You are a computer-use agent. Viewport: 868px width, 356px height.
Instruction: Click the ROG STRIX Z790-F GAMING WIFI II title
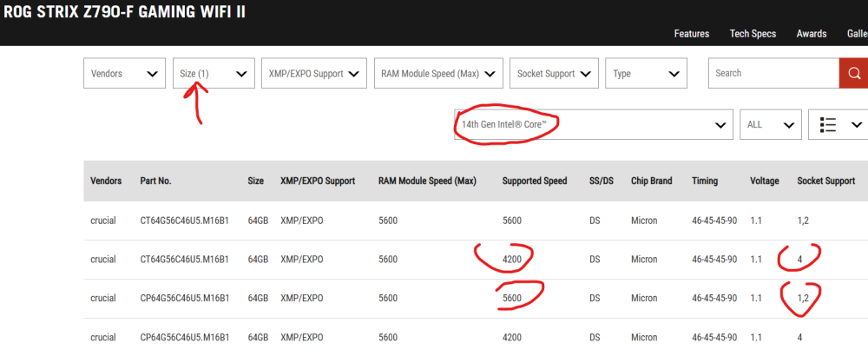click(124, 11)
